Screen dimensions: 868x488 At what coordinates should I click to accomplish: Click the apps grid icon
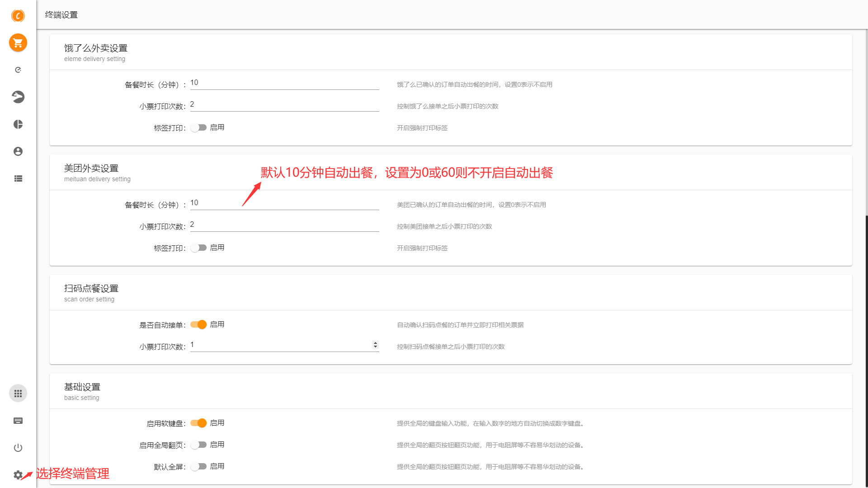(x=18, y=394)
